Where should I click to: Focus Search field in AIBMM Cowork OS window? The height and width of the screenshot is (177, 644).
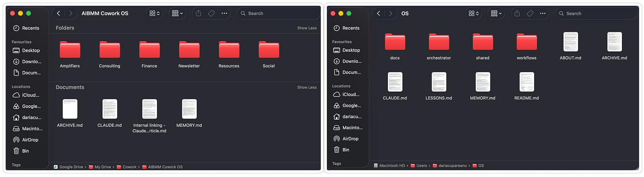point(279,13)
